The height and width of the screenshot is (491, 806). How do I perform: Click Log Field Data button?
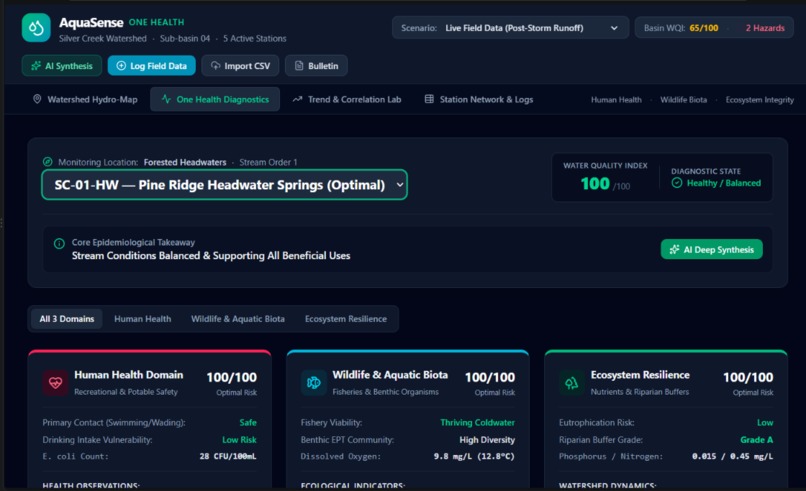pyautogui.click(x=152, y=66)
